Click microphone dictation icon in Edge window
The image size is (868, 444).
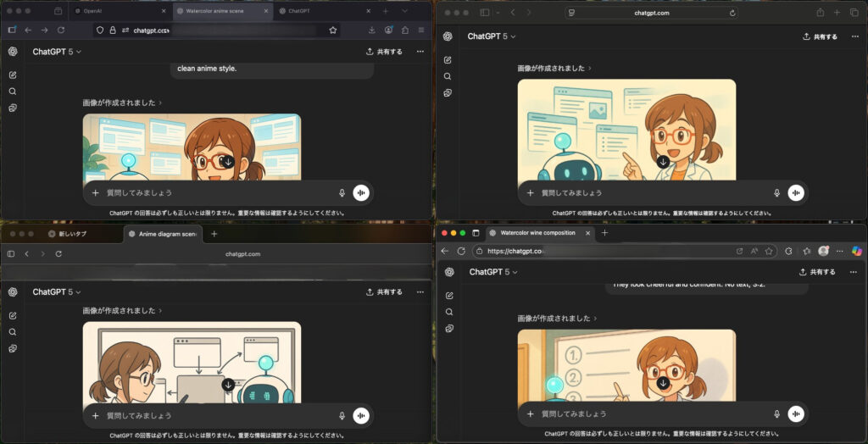coord(776,413)
